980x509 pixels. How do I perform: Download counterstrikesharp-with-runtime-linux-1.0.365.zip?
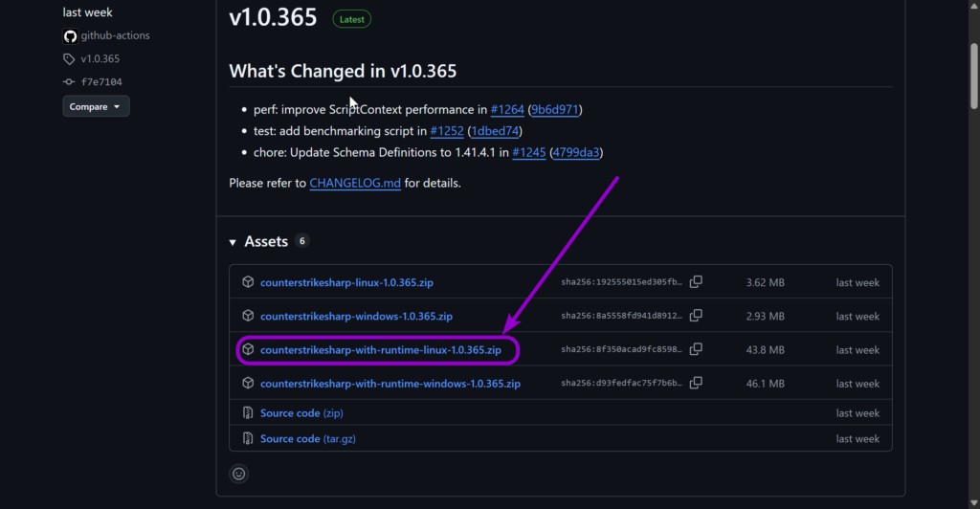pyautogui.click(x=381, y=350)
